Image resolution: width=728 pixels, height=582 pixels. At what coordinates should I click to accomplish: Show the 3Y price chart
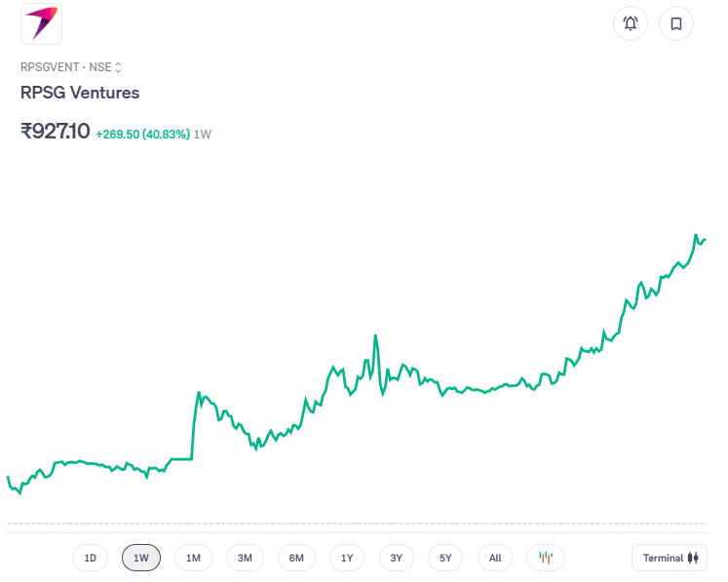pos(396,558)
